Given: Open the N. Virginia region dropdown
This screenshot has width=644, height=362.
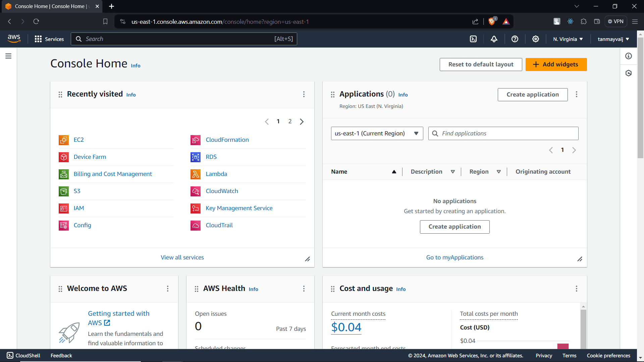Looking at the screenshot, I should [568, 39].
